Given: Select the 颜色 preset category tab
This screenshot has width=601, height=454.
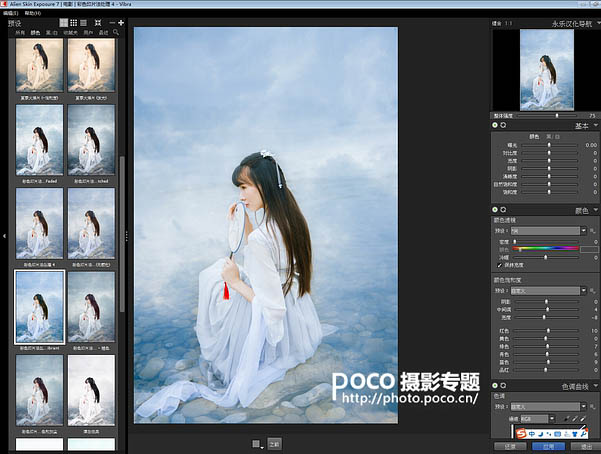Looking at the screenshot, I should click(35, 33).
